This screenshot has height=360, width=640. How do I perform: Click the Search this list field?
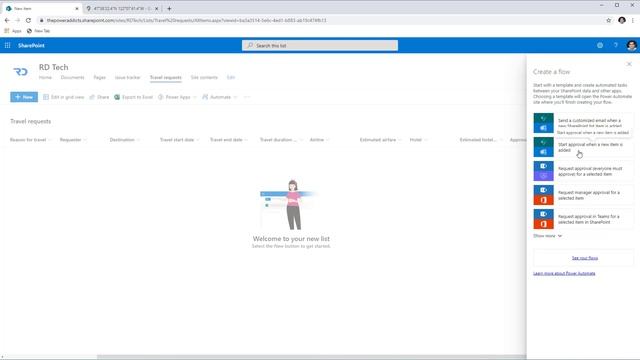tap(320, 45)
